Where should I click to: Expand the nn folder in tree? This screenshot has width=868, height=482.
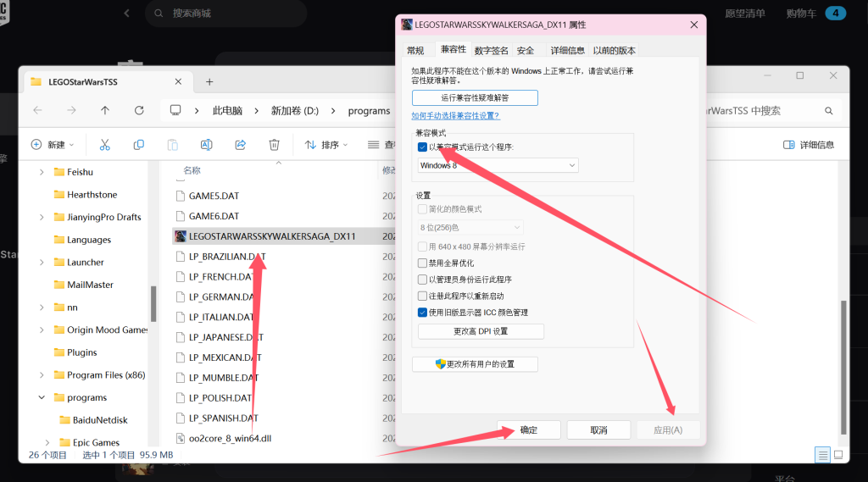click(x=42, y=307)
